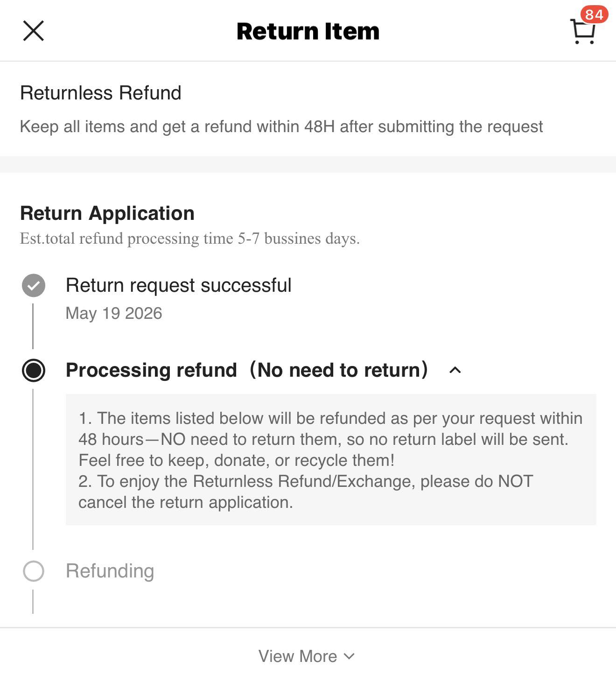Collapse the Processing refund details chevron
The width and height of the screenshot is (616, 675).
(455, 370)
